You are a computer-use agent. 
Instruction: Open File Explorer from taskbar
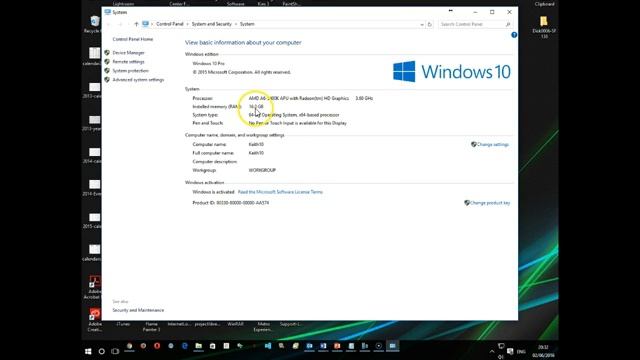198,346
